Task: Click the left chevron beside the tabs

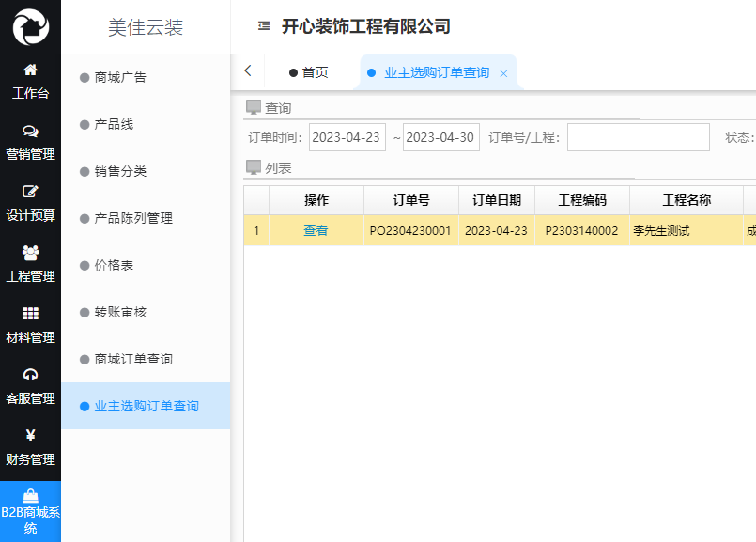Action: 248,70
